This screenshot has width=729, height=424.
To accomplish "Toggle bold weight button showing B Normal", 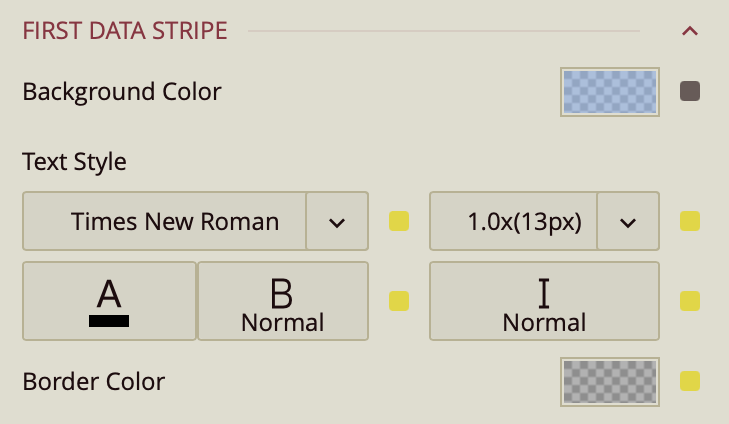I will pos(283,301).
